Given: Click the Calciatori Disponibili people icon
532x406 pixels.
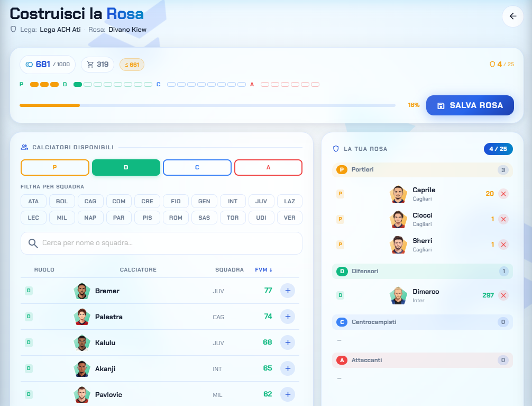Looking at the screenshot, I should [24, 147].
